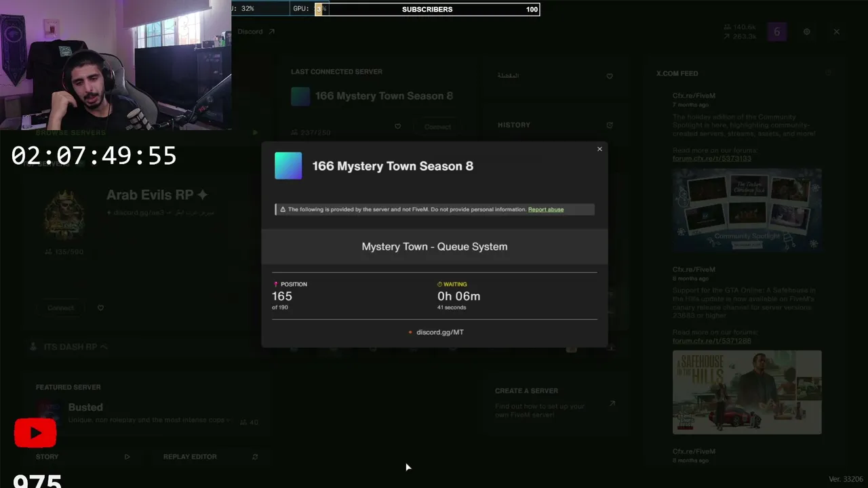Open the Safehouse in the Hills image

coord(747,392)
